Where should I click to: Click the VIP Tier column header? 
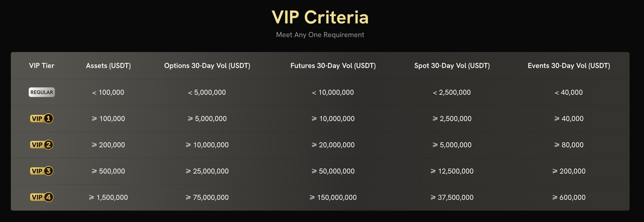tap(42, 66)
